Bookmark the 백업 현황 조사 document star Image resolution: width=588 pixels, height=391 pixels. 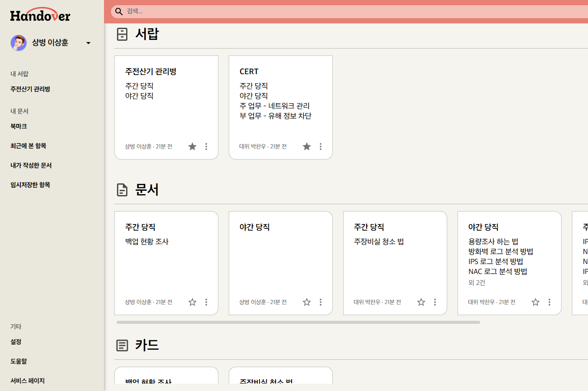tap(192, 302)
